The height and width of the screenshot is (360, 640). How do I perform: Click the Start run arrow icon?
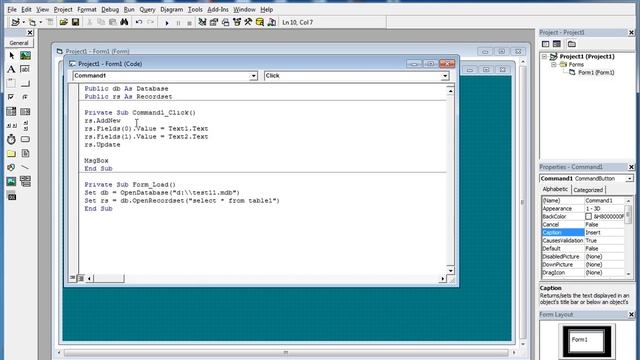click(x=167, y=23)
